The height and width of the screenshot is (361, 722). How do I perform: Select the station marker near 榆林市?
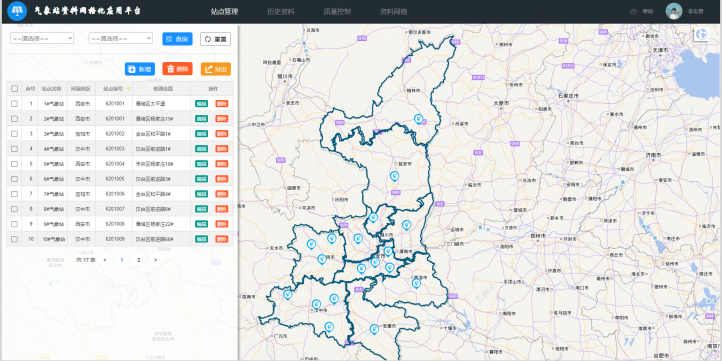point(418,119)
